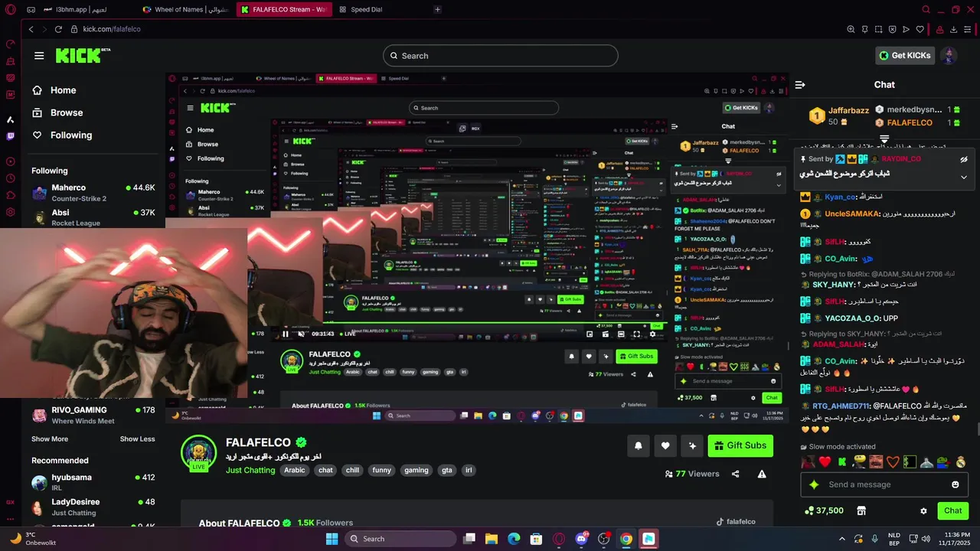Insert the red heart emote

coord(825,461)
